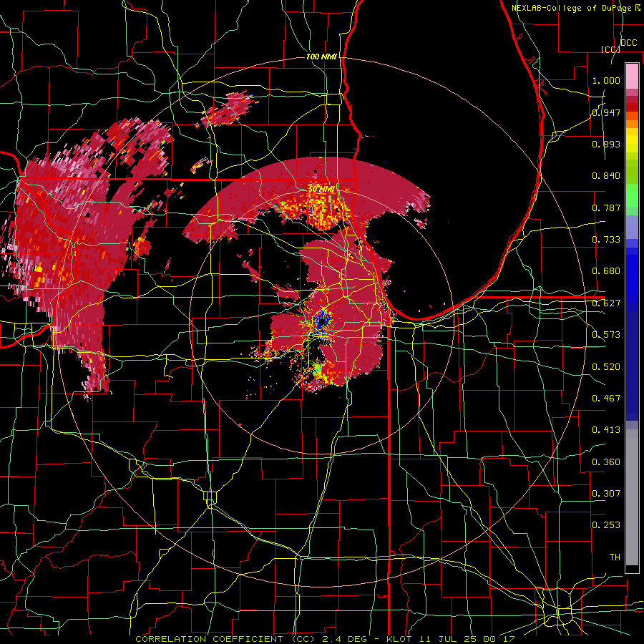The height and width of the screenshot is (644, 644).
Task: Click the [CC] units label
Action: 610,49
